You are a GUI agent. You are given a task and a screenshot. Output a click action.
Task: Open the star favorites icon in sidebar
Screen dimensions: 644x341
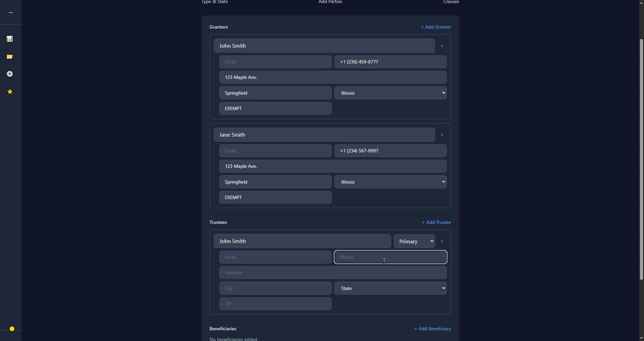pos(10,92)
